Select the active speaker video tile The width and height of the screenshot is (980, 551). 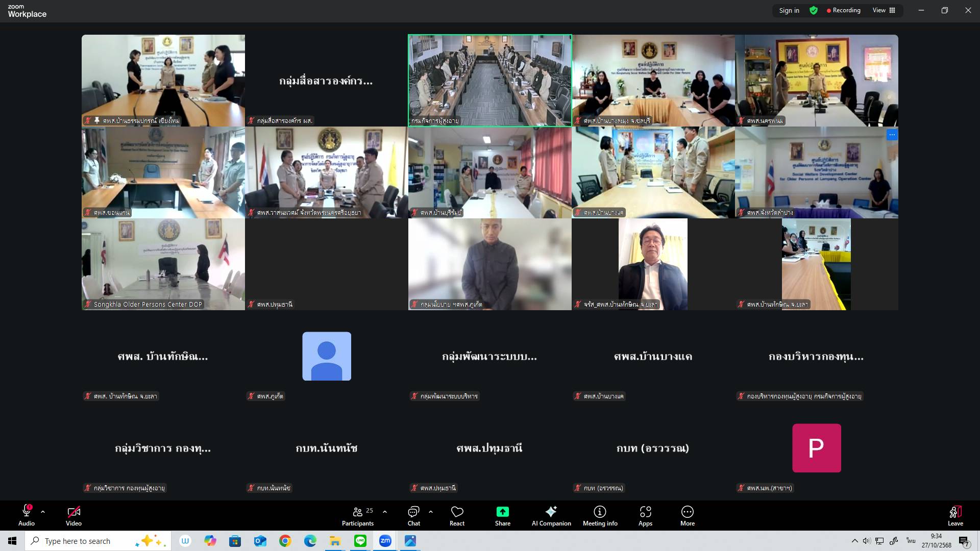point(489,80)
